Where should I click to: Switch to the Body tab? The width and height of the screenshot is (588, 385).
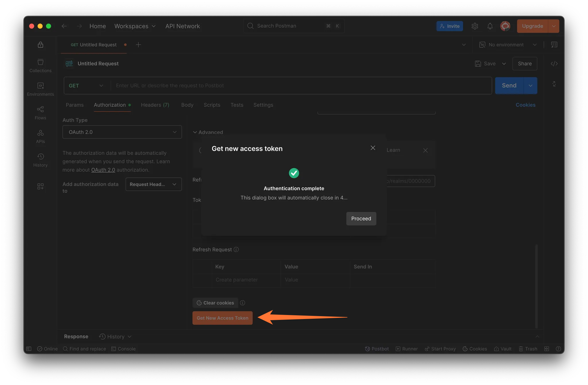click(187, 105)
